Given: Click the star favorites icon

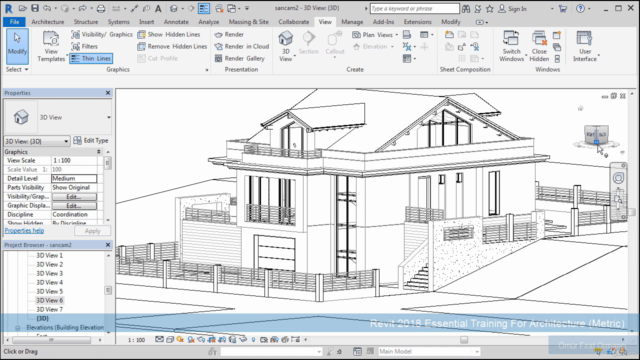Looking at the screenshot, I should (489, 9).
